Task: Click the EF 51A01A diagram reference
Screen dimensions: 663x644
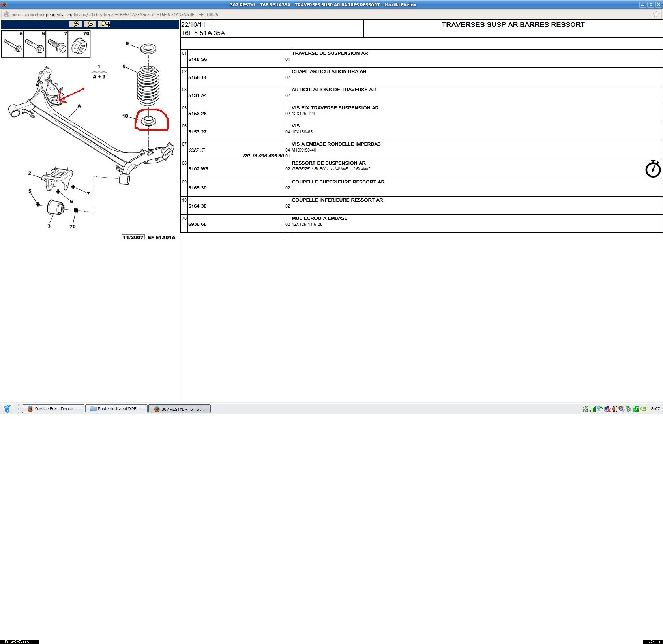Action: pos(161,238)
